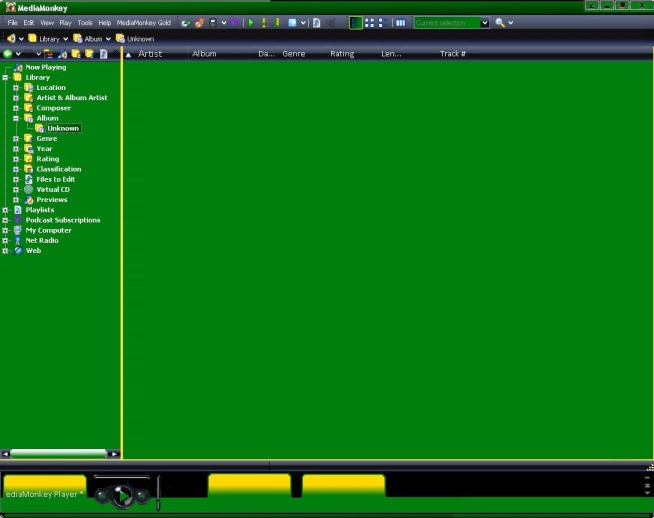Open the Play menu
The image size is (654, 518).
click(x=65, y=23)
